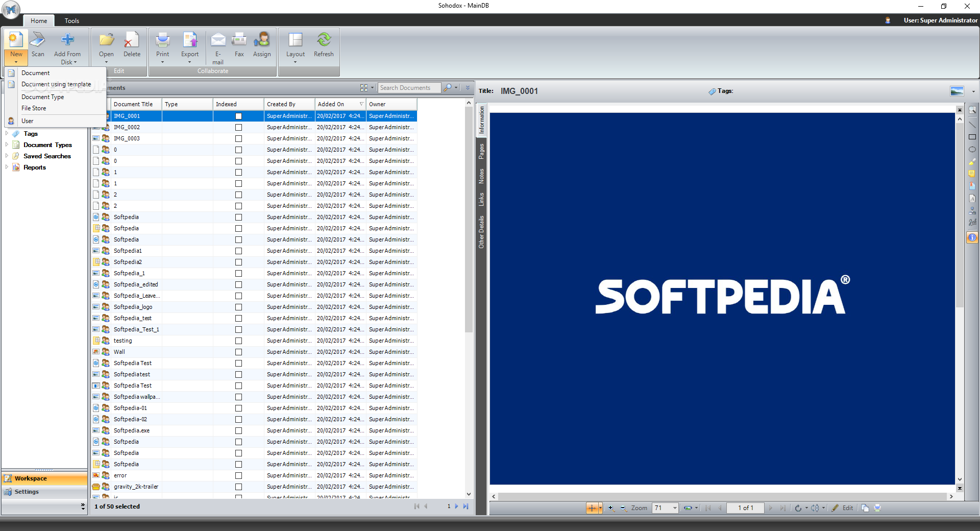
Task: Toggle the Indexed checkbox for testing row
Action: (238, 341)
